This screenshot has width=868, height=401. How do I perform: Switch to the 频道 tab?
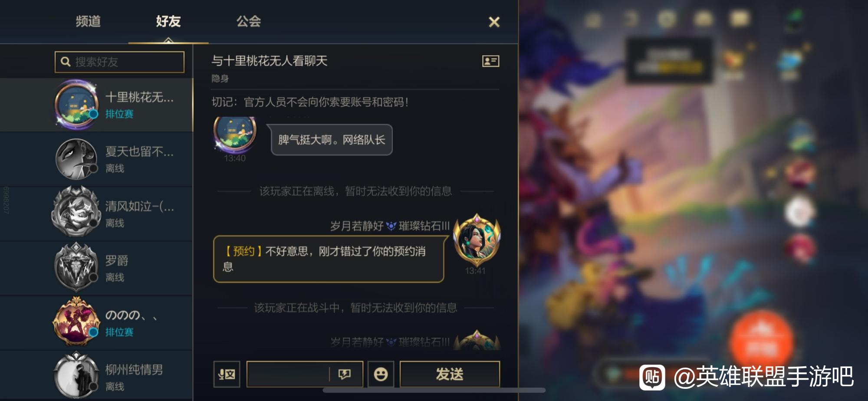coord(88,21)
